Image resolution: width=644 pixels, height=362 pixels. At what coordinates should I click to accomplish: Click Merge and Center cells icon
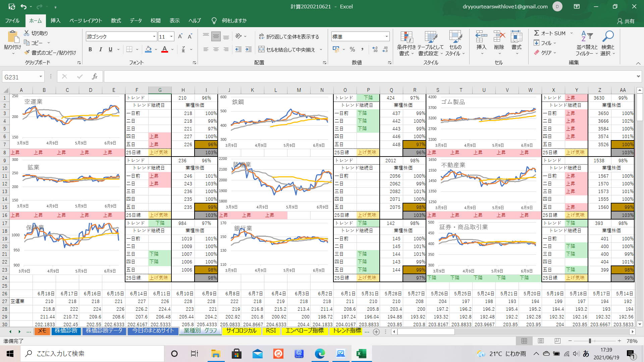click(x=262, y=50)
